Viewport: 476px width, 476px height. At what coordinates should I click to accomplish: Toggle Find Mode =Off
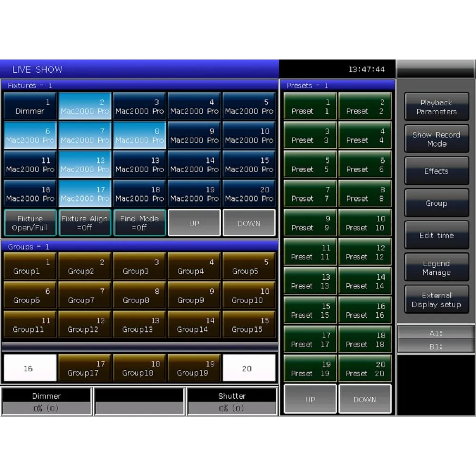coord(139,223)
